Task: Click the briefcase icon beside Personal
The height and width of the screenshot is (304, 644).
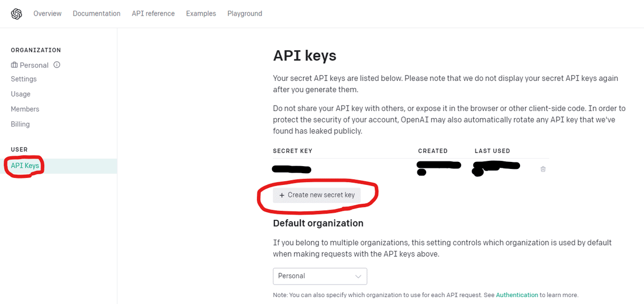Action: pyautogui.click(x=14, y=65)
